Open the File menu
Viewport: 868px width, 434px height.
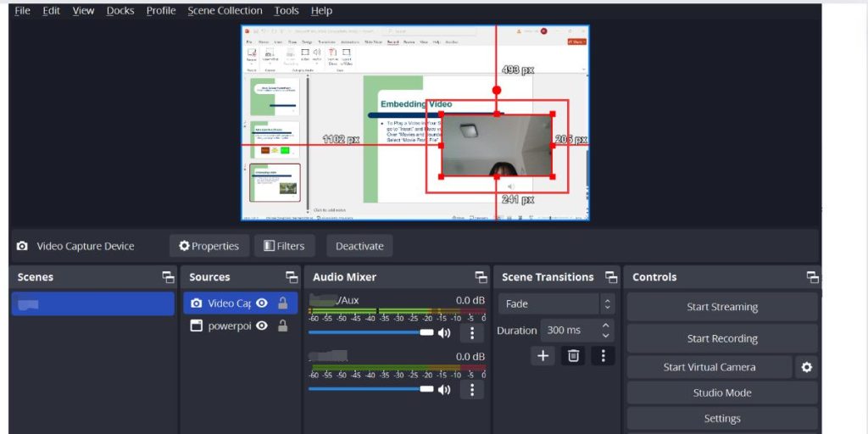pos(22,10)
